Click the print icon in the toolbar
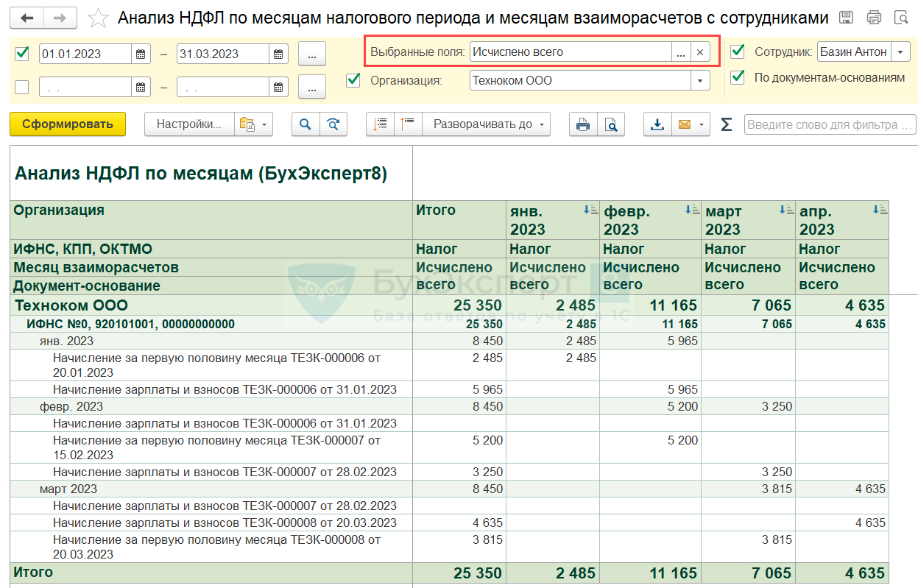Viewport: 918px width, 588px height. tap(583, 124)
